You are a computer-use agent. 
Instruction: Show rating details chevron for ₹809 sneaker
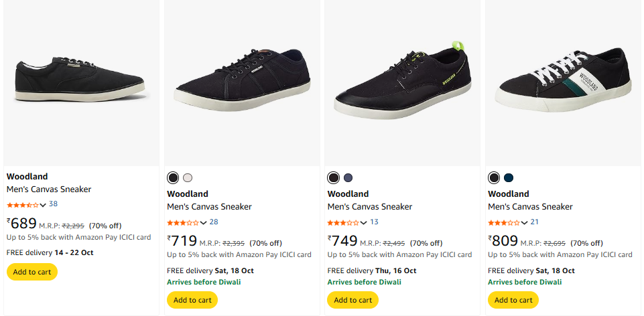[x=524, y=222]
